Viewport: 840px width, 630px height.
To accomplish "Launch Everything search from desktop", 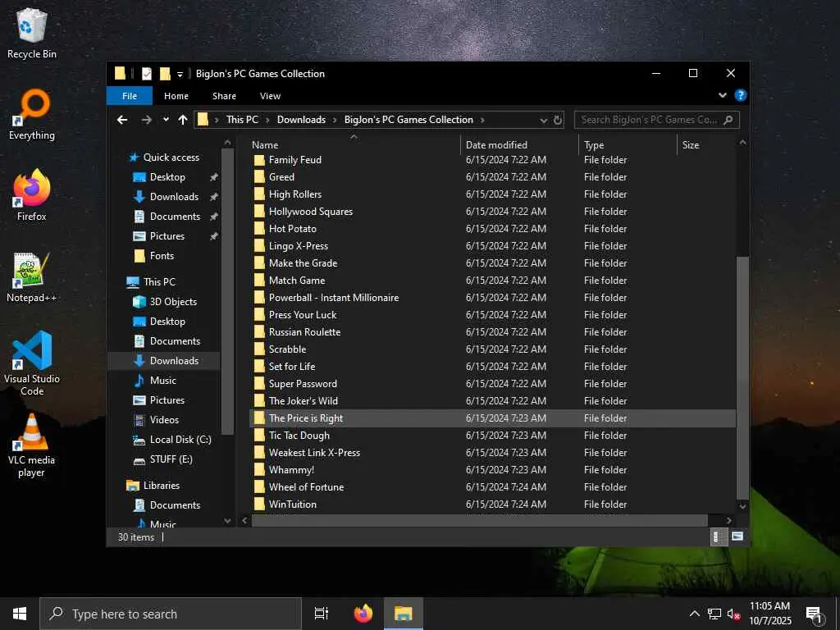I will tap(32, 115).
